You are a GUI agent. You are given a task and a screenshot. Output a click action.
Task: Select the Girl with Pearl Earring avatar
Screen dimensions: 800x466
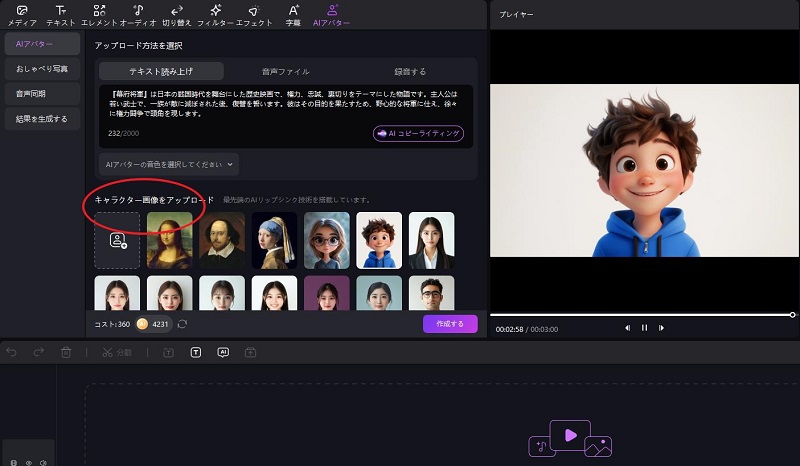click(x=274, y=240)
